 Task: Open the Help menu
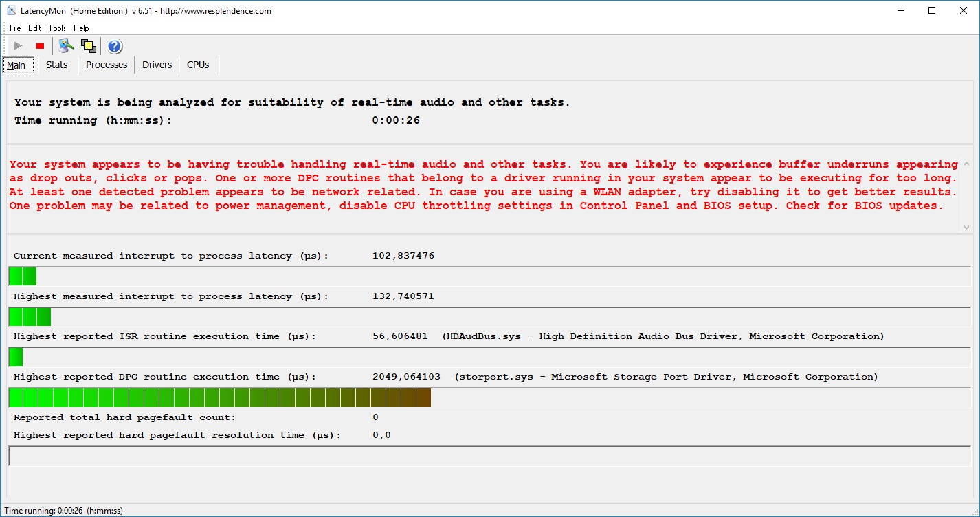pos(81,28)
